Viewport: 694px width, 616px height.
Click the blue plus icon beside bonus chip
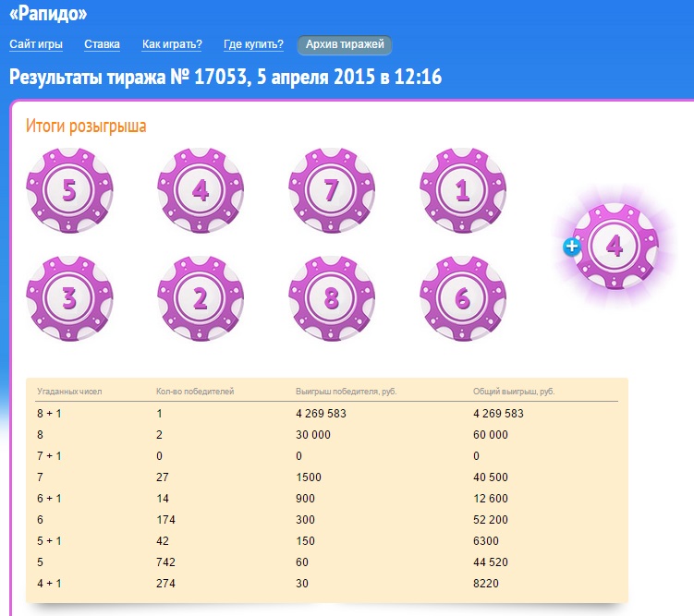pyautogui.click(x=572, y=247)
